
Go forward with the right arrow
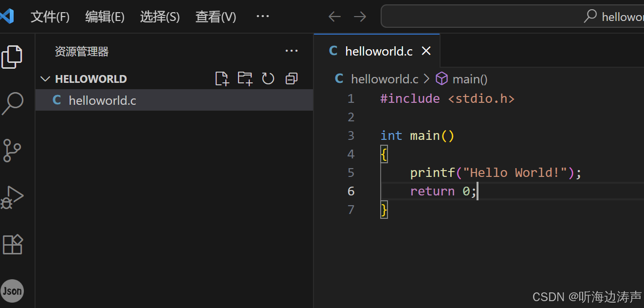click(x=360, y=17)
